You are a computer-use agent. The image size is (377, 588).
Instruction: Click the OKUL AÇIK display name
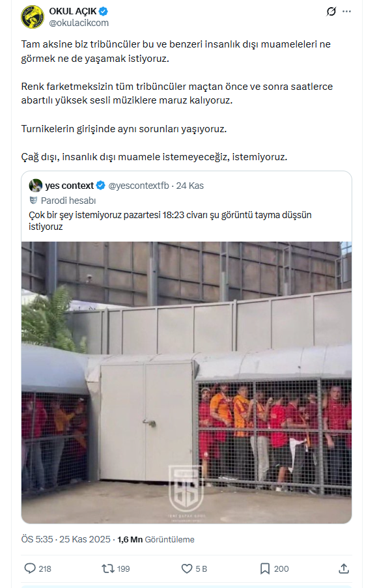tap(73, 11)
